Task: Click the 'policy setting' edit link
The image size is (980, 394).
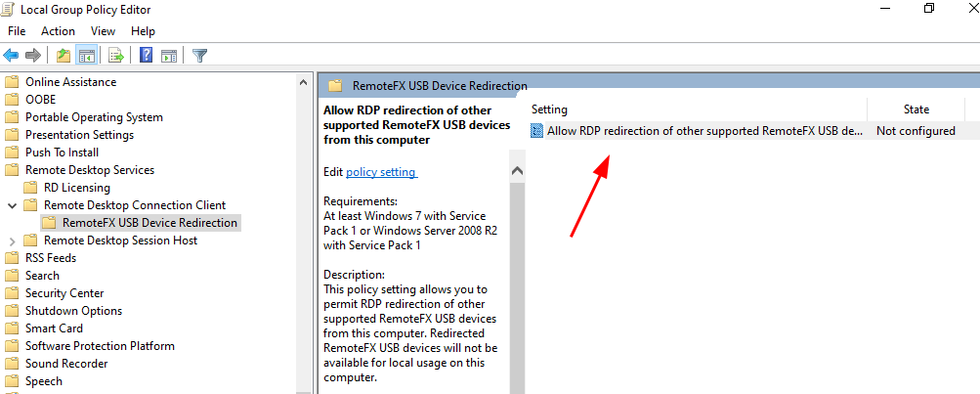Action: tap(381, 172)
